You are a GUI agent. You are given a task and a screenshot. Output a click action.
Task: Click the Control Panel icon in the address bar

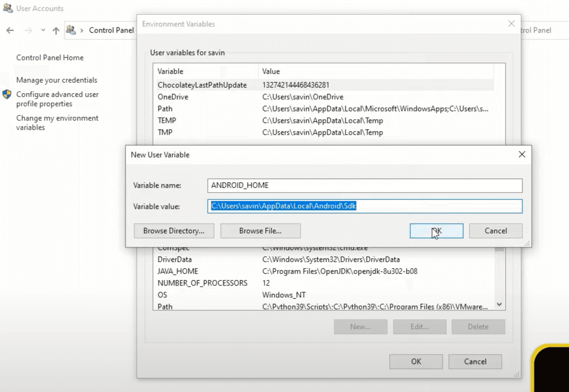tap(71, 30)
